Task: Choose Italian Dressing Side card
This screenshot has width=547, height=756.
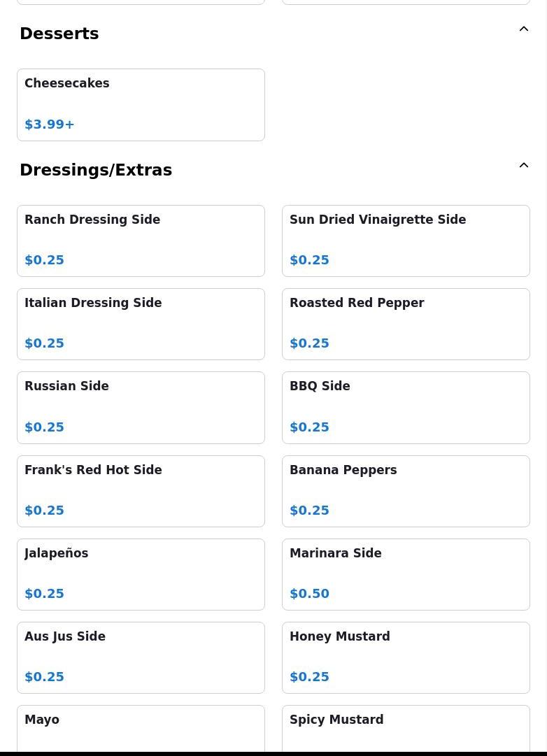Action: point(141,324)
